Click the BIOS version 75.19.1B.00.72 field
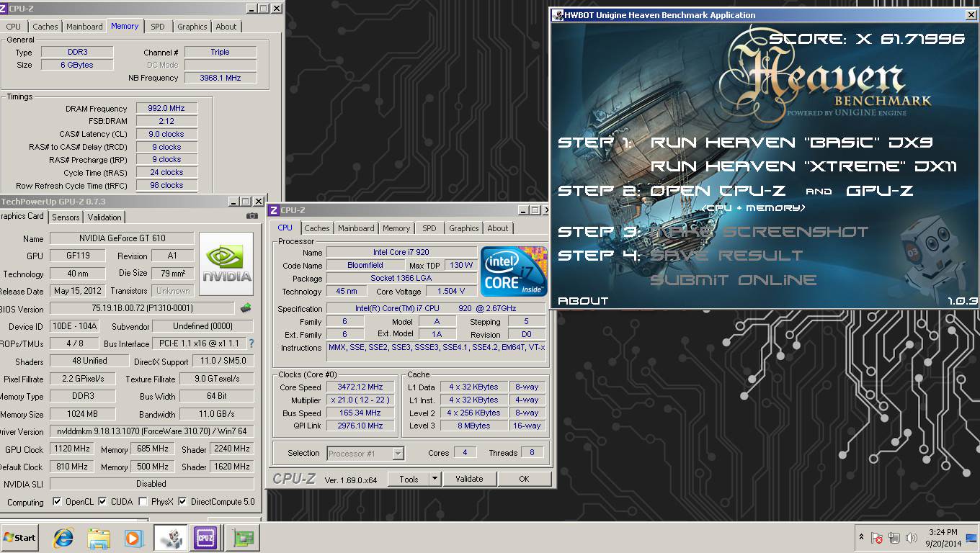Viewport: 980px width, 553px height. [x=142, y=308]
